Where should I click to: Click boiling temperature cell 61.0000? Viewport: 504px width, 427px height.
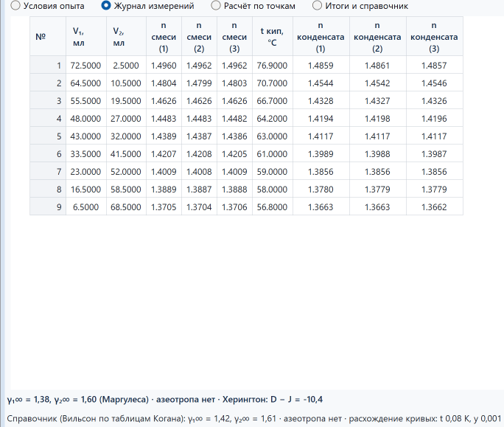tap(273, 154)
